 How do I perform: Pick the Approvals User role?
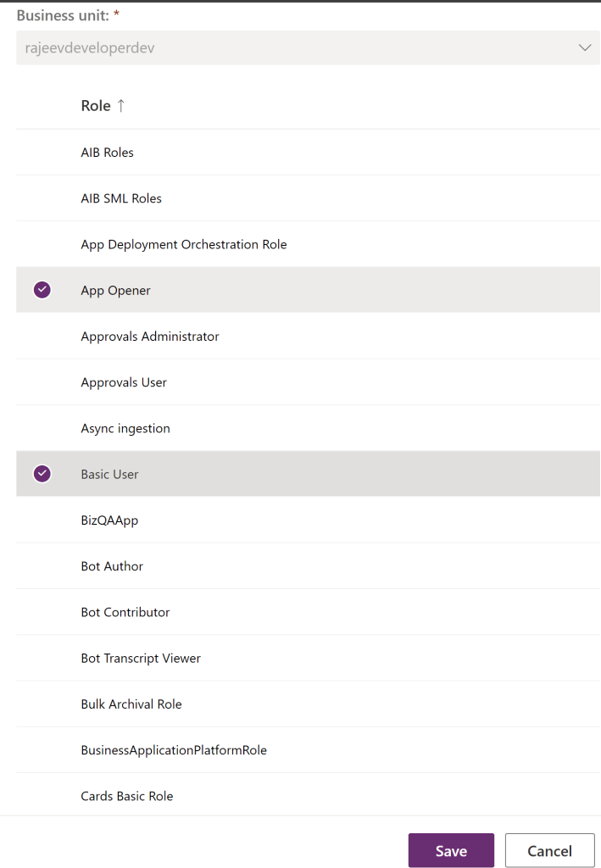pyautogui.click(x=124, y=382)
